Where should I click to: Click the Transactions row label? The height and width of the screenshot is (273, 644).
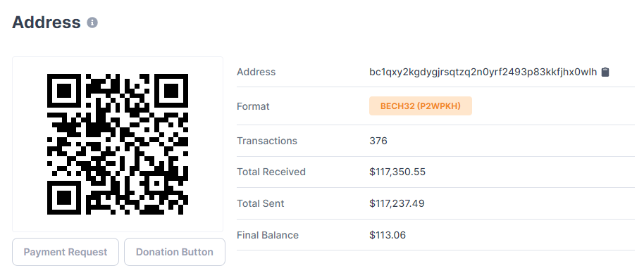pyautogui.click(x=267, y=141)
